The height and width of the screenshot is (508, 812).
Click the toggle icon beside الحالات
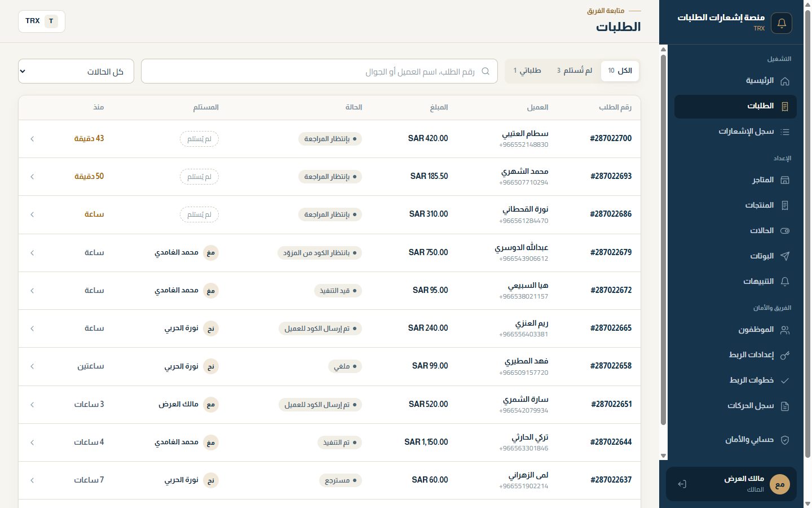(x=784, y=231)
